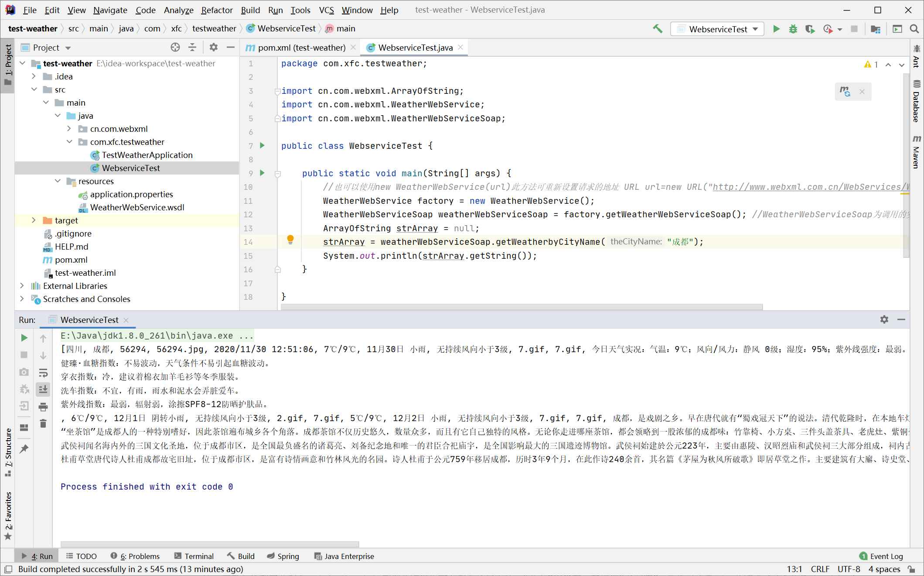
Task: Click the 4 spaces indent widget
Action: coord(884,569)
